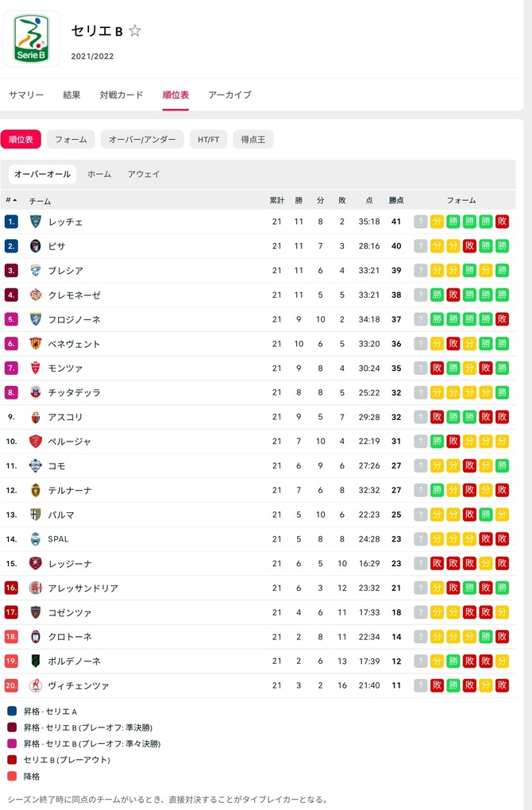The width and height of the screenshot is (532, 810).
Task: Open レッチェ team crest icon
Action: [36, 222]
